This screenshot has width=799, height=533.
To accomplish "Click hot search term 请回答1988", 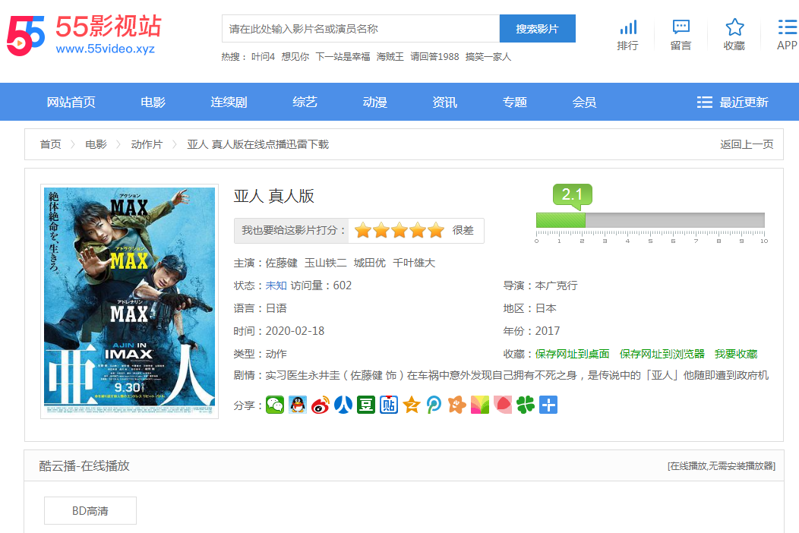I will [x=435, y=57].
